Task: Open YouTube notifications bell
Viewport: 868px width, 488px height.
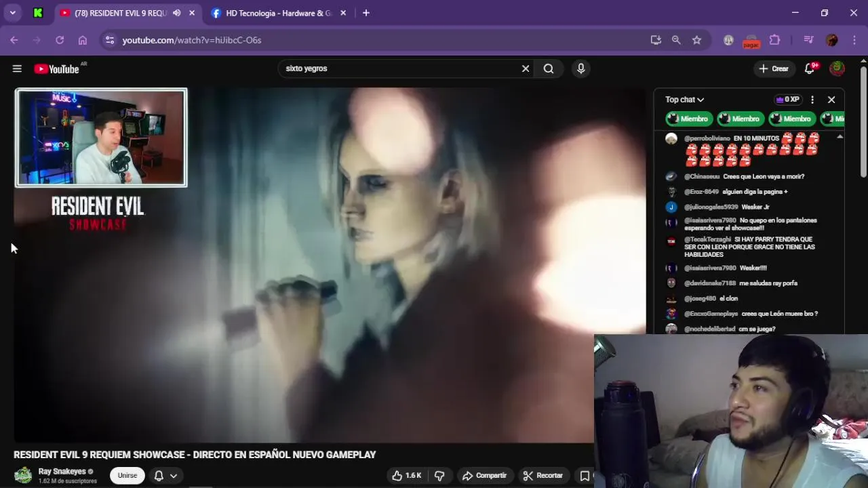Action: click(x=810, y=68)
